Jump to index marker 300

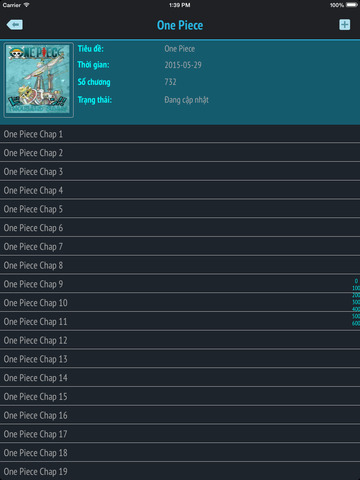[356, 302]
